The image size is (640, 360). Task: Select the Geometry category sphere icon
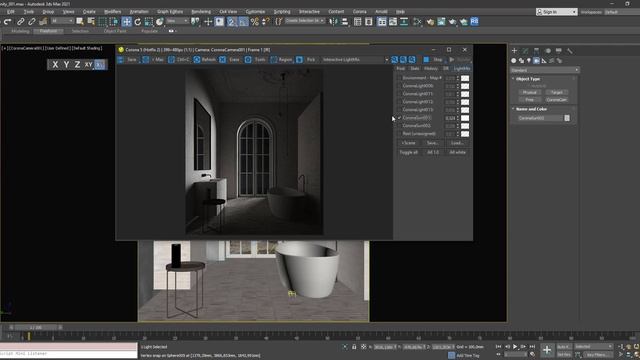pyautogui.click(x=513, y=60)
